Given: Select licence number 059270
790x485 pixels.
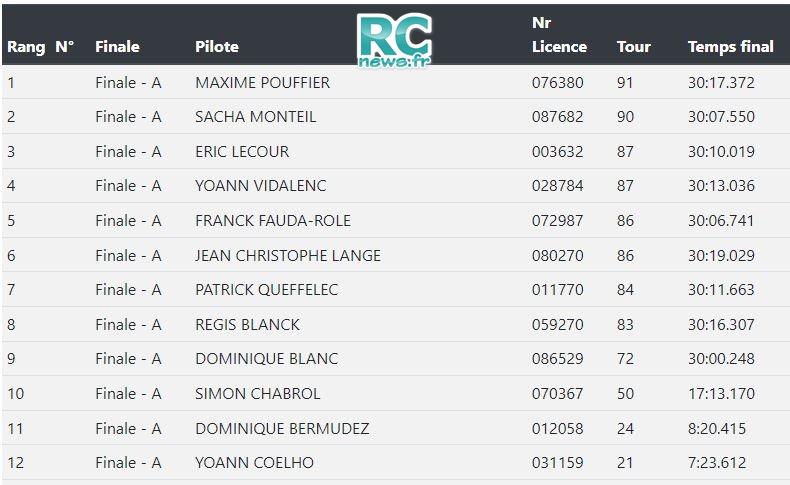Looking at the screenshot, I should click(x=558, y=324).
